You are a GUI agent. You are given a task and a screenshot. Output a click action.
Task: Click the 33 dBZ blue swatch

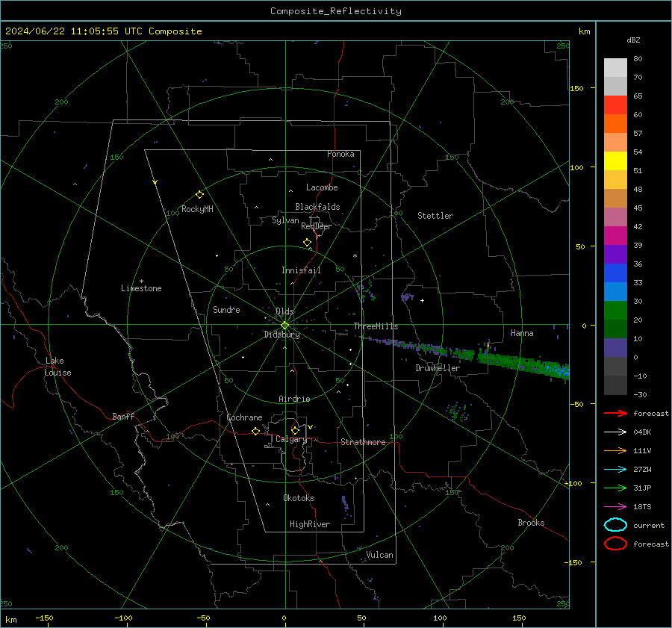(x=615, y=273)
